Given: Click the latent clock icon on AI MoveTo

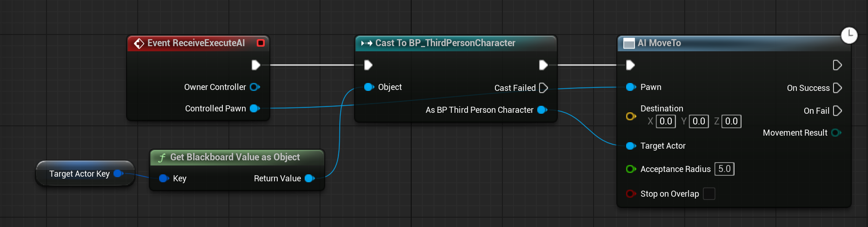Looking at the screenshot, I should point(849,35).
